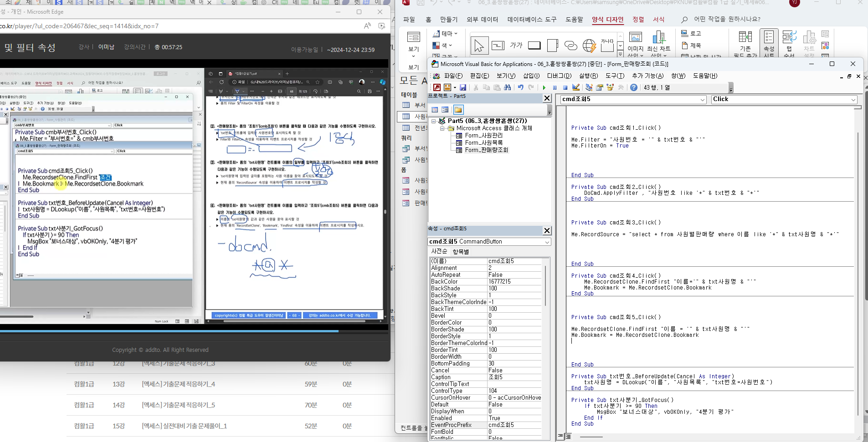The height and width of the screenshot is (442, 868).
Task: Click the Break (pause) icon in VBA toolbar
Action: pyautogui.click(x=555, y=87)
